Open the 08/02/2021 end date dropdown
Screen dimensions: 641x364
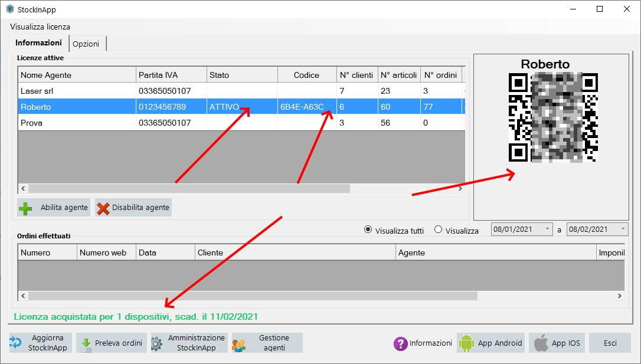tap(623, 229)
